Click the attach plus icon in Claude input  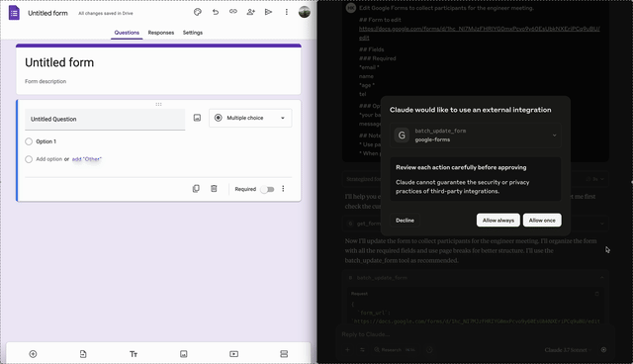coord(347,350)
